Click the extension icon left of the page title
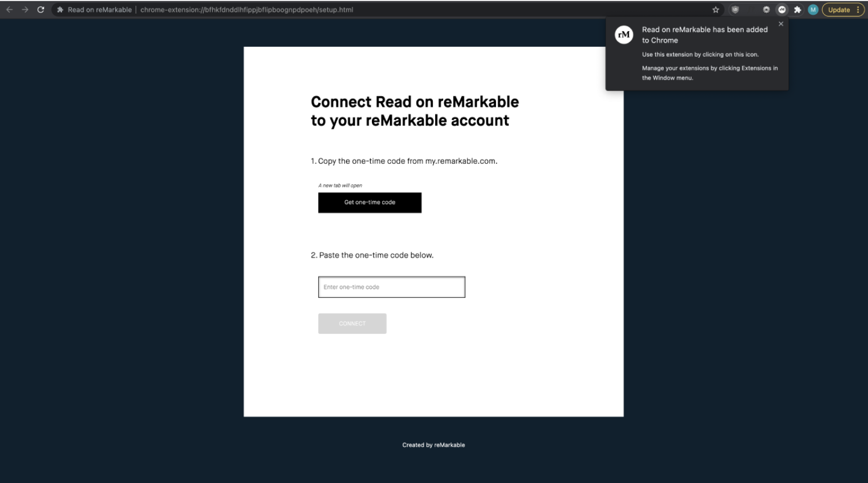This screenshot has width=868, height=483. tap(60, 10)
